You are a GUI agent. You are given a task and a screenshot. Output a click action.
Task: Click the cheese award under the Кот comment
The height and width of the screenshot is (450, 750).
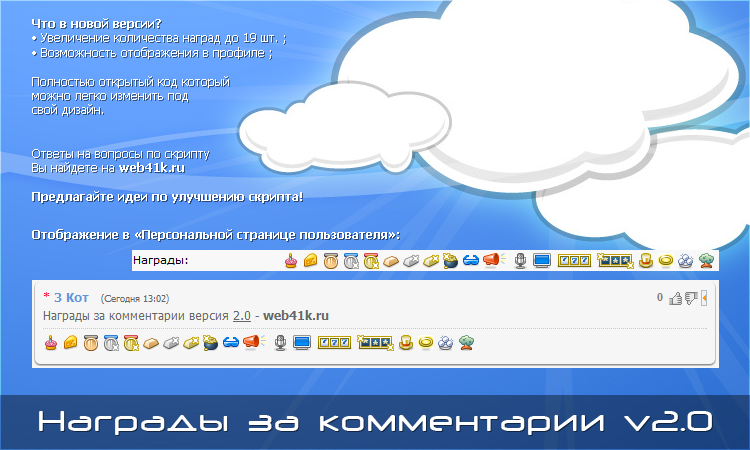click(x=70, y=342)
